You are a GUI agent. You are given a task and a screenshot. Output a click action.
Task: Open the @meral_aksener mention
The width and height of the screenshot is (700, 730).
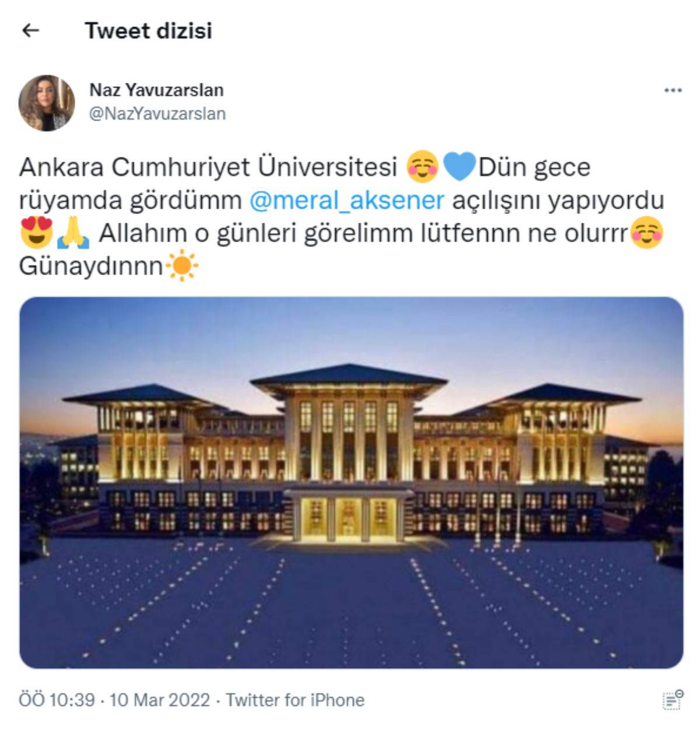(346, 200)
